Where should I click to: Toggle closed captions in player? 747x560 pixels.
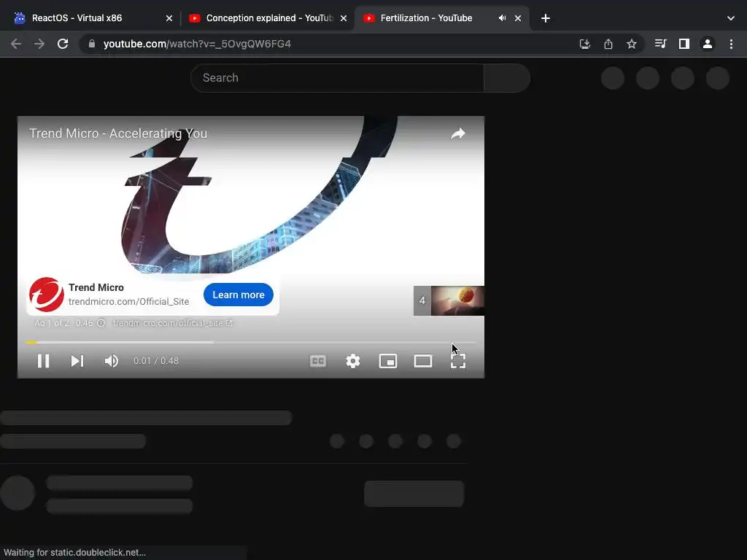click(x=318, y=361)
